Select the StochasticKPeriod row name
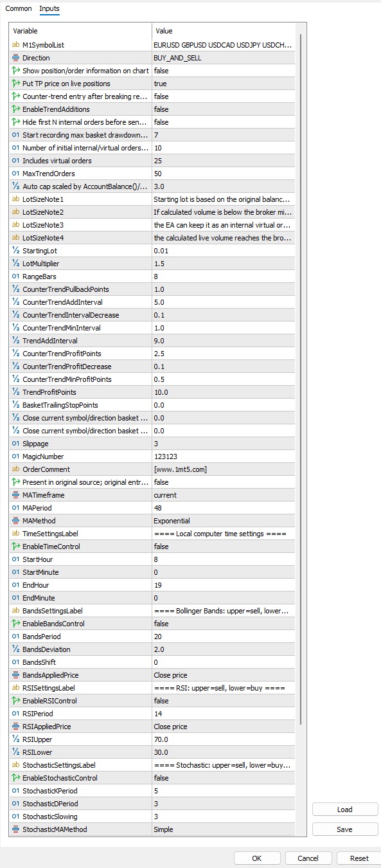 pos(50,791)
